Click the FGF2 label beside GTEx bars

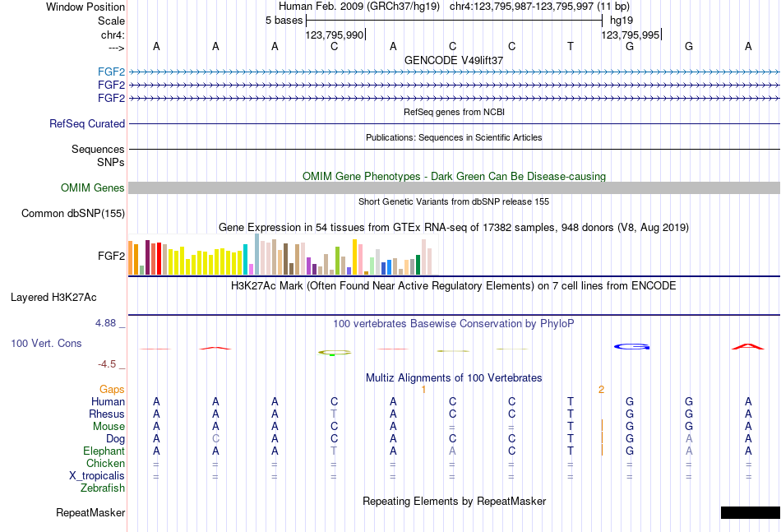[111, 256]
